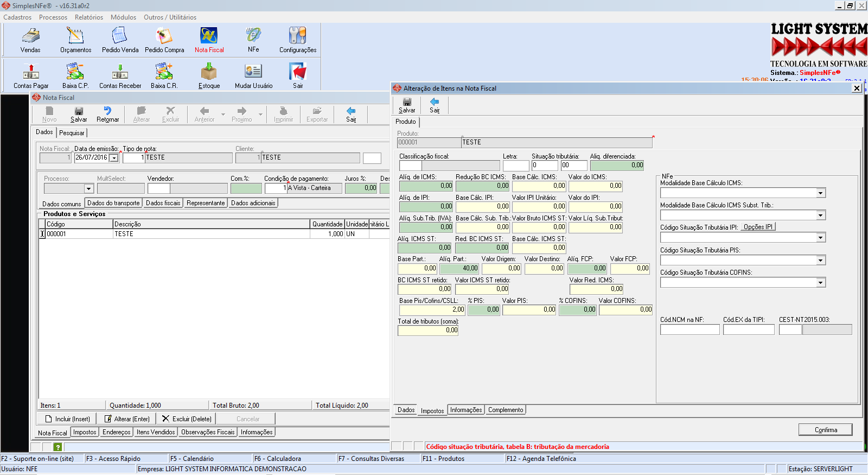The image size is (868, 475).
Task: Expand Código Situação Tributária PIS dropdown
Action: [821, 261]
